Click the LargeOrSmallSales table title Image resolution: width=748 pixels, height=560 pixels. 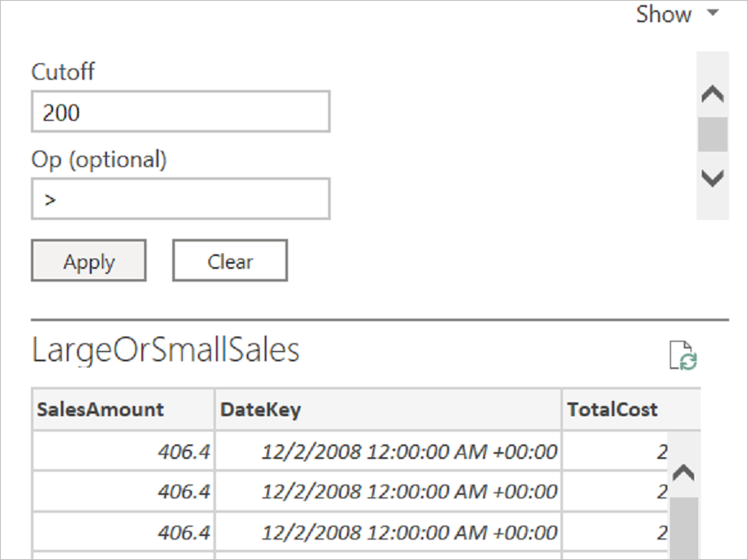(165, 349)
